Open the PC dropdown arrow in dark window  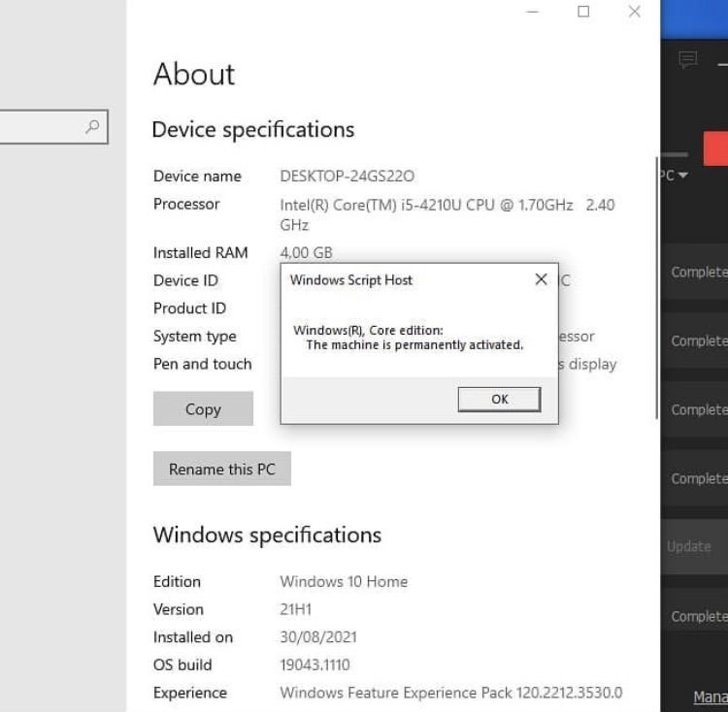pyautogui.click(x=683, y=175)
